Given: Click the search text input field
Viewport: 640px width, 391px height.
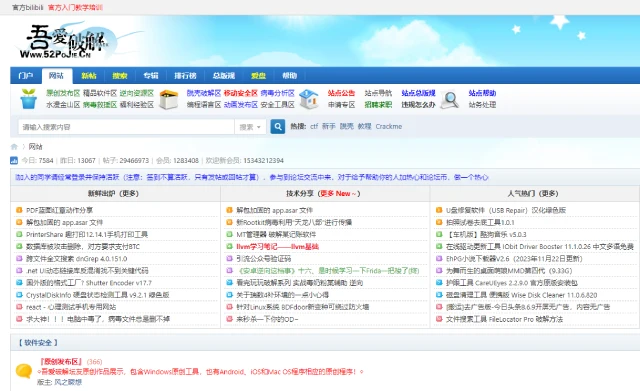Looking at the screenshot, I should click(x=126, y=127).
